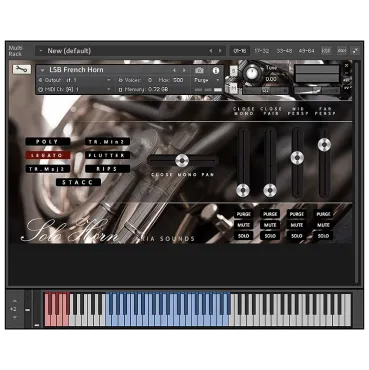The image size is (369, 370).
Task: Click the rack vertical scrollbar
Action: click(x=357, y=172)
